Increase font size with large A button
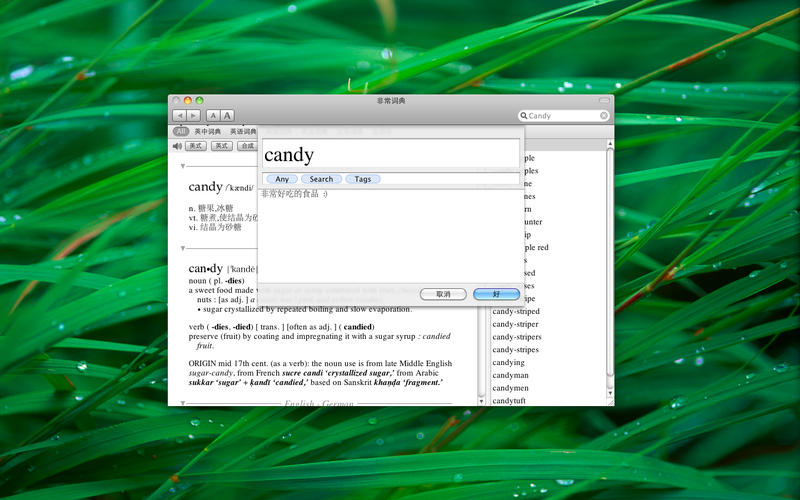 [227, 116]
